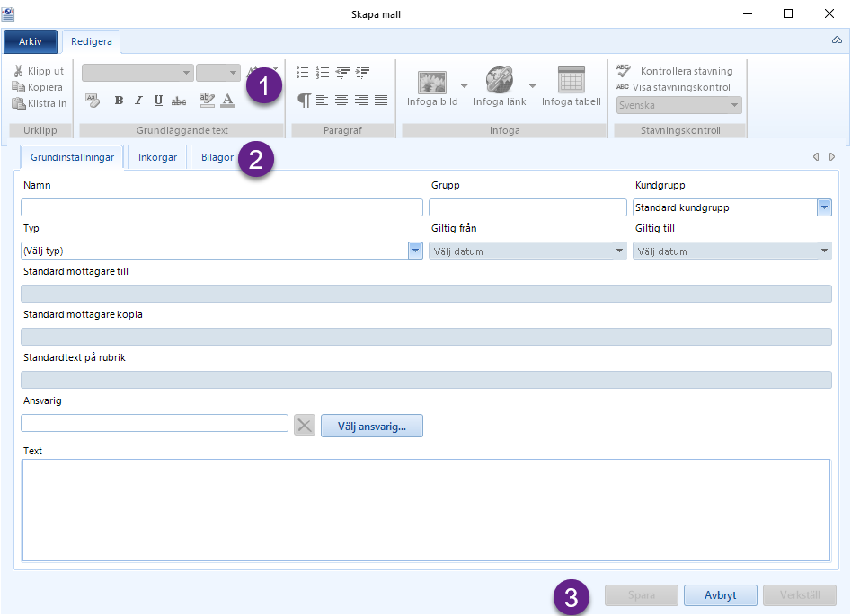
Task: Open the Svenska language dropdown
Action: point(734,105)
